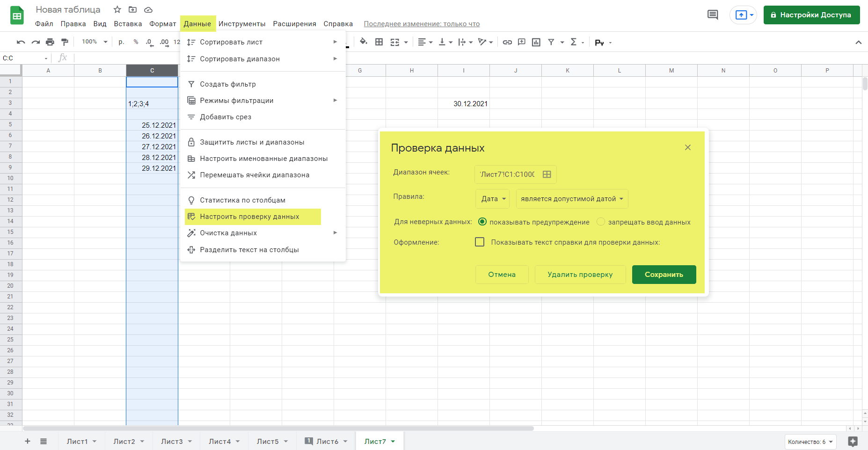
Task: Check 'Показывать текст справки' checkbox
Action: pyautogui.click(x=480, y=242)
